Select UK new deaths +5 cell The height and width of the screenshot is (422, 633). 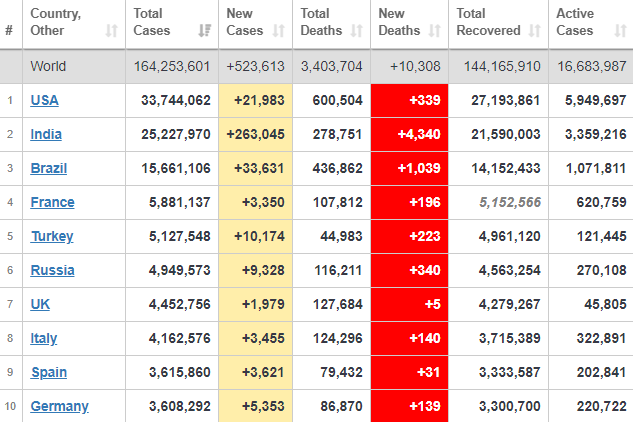(409, 304)
